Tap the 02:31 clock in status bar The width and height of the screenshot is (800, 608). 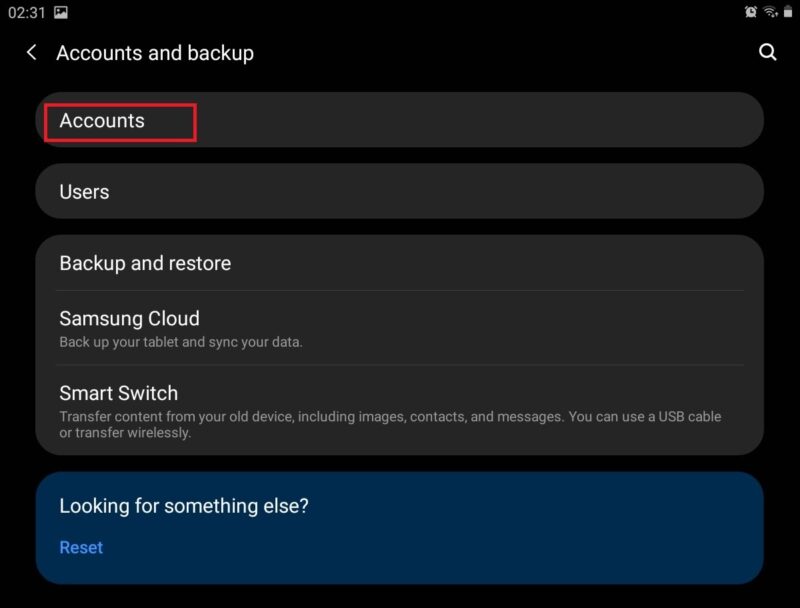(x=27, y=12)
